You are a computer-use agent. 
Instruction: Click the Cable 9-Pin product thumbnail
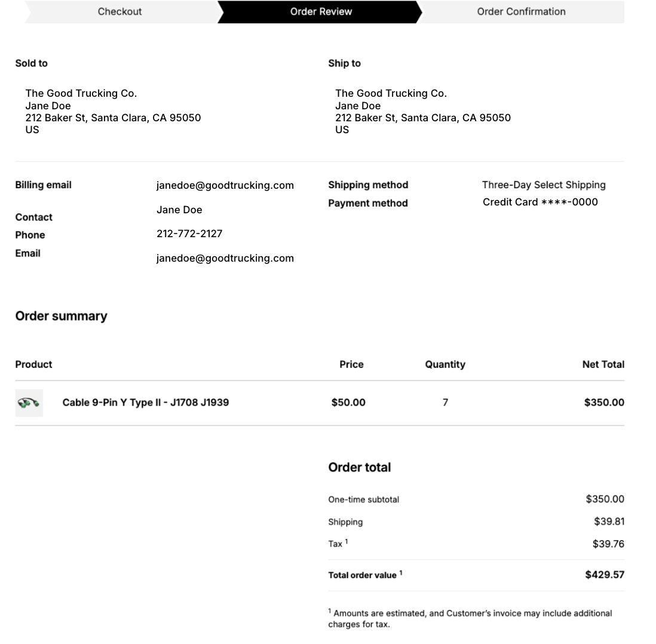point(29,403)
